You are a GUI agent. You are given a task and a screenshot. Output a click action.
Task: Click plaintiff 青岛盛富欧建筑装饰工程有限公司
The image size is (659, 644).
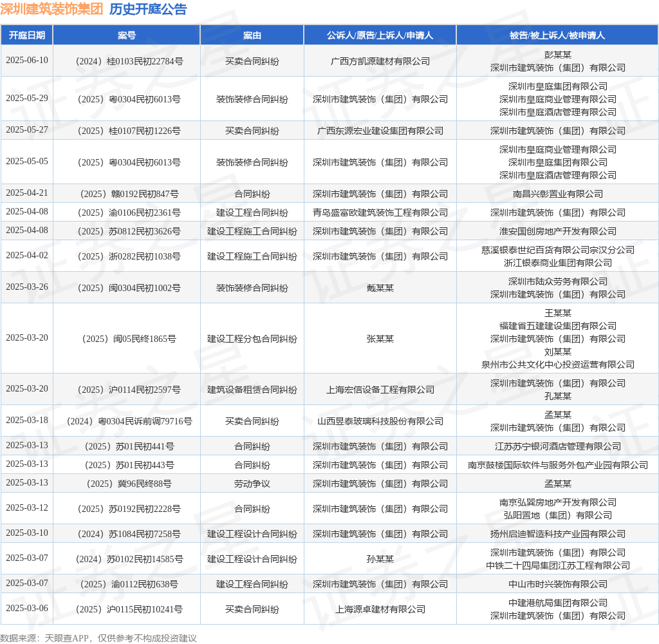pyautogui.click(x=380, y=213)
